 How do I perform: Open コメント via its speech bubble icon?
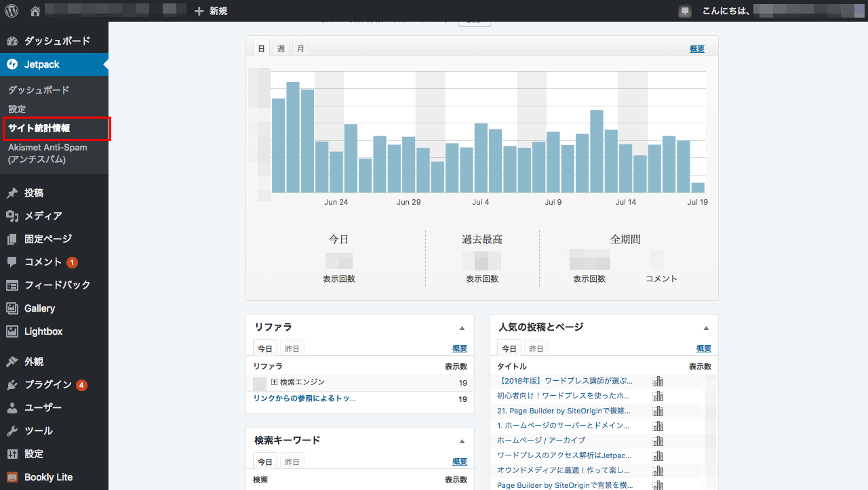(x=12, y=262)
